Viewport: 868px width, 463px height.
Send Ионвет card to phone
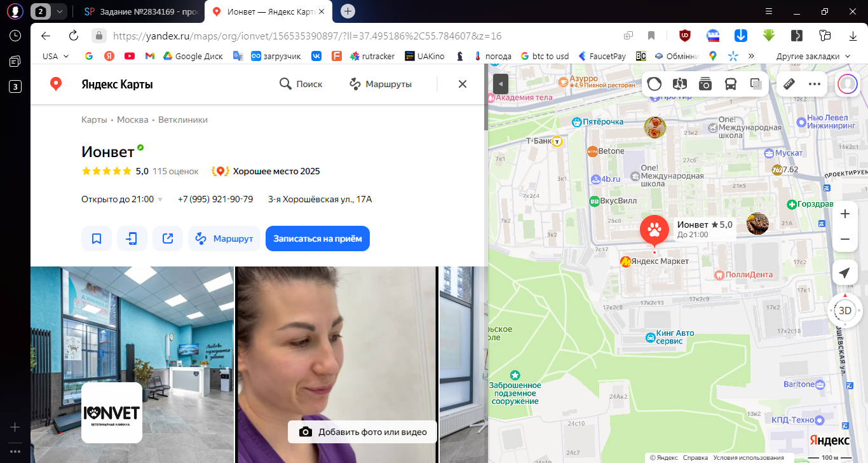pyautogui.click(x=132, y=238)
